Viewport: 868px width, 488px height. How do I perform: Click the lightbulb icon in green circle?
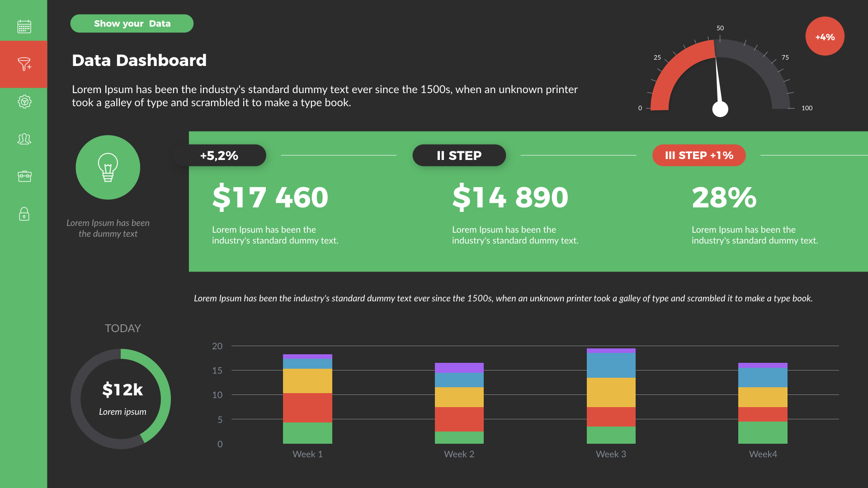click(108, 167)
